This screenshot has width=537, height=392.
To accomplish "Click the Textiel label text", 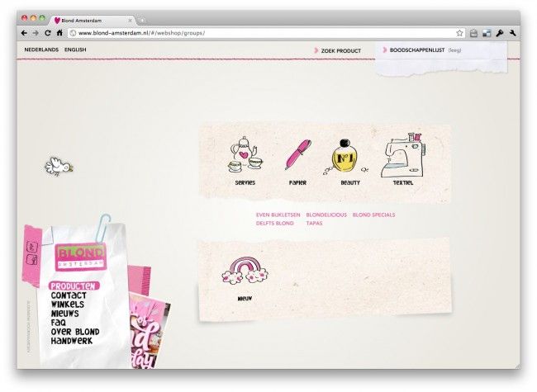I will click(403, 182).
